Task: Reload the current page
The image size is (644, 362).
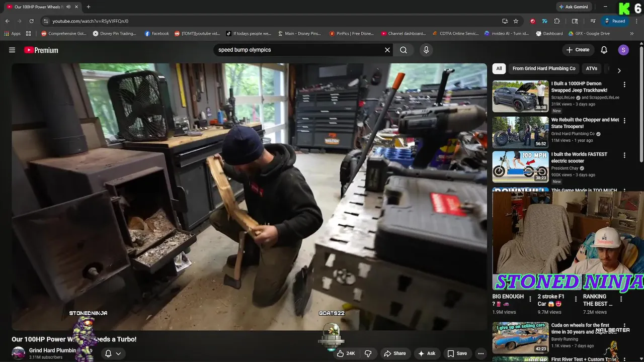Action: [x=31, y=21]
